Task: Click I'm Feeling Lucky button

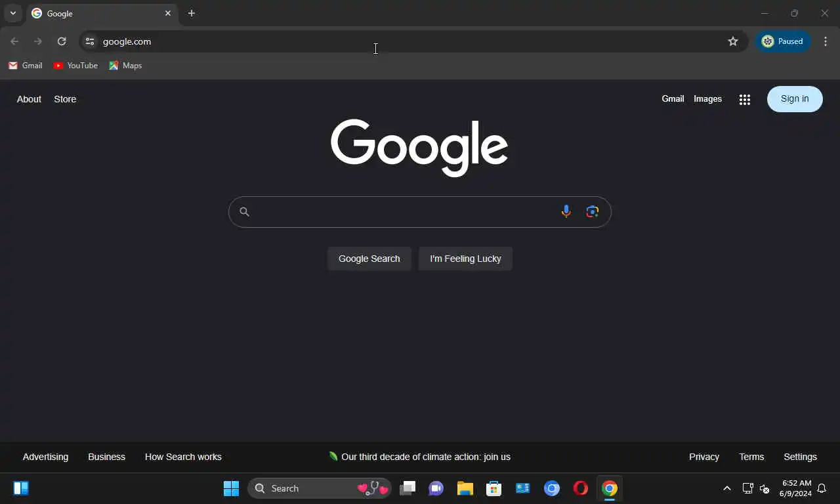Action: click(465, 259)
